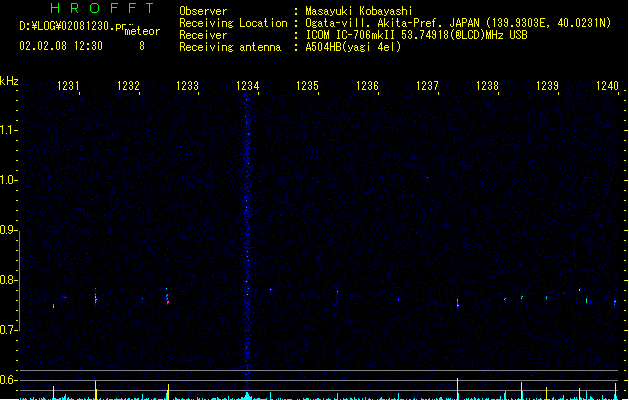Screen dimensions: 629x400
Task: Click the 1237 time axis label
Action: click(x=428, y=86)
